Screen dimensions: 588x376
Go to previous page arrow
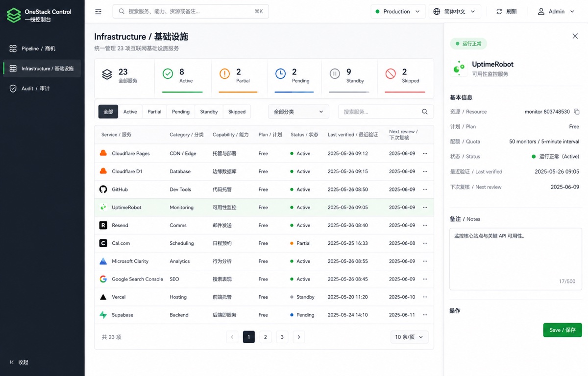pyautogui.click(x=232, y=337)
